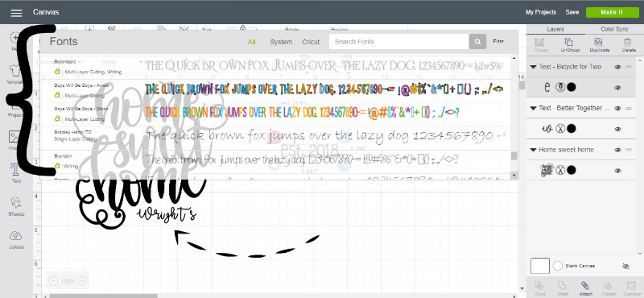Click the font search magnifier icon

477,42
